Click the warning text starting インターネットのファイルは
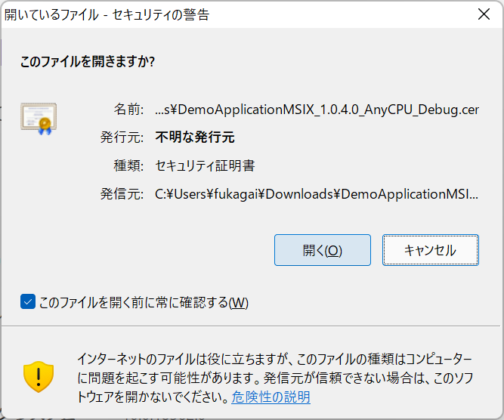Screen dimensions: 504x420 [275, 378]
